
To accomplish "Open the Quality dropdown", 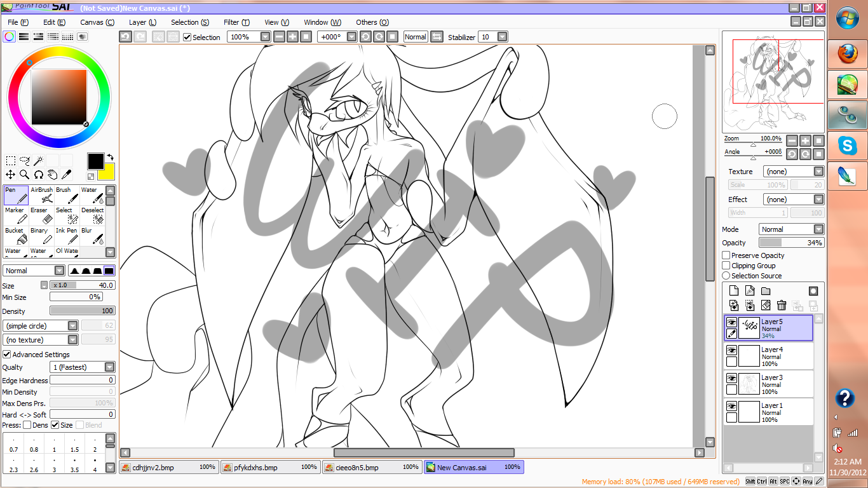I will (109, 367).
